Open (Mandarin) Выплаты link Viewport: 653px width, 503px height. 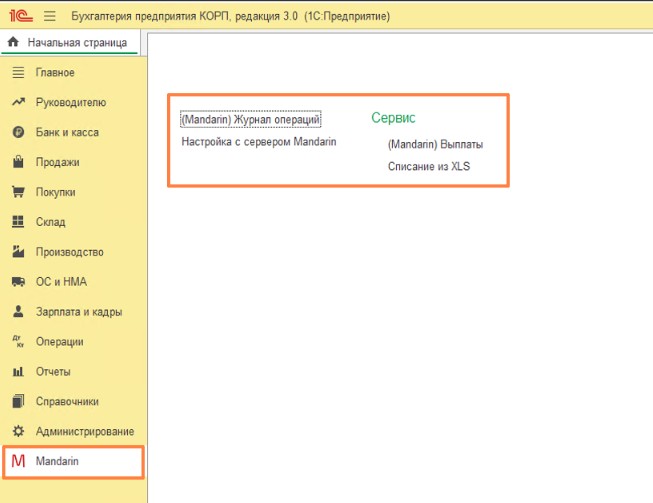click(435, 144)
